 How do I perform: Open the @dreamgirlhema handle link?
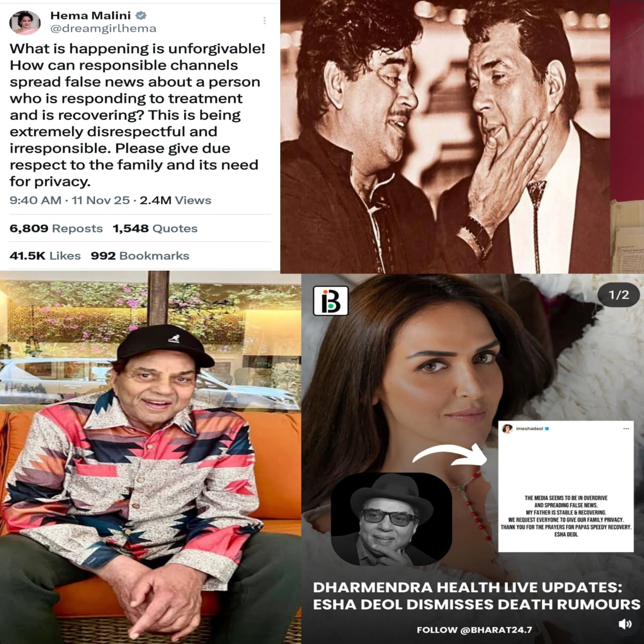click(x=103, y=29)
